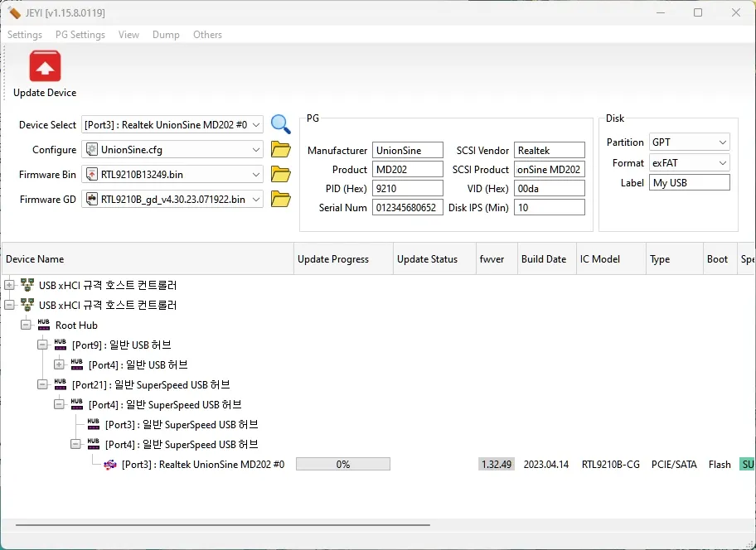Click the fwver column header
This screenshot has width=756, height=550.
(497, 258)
